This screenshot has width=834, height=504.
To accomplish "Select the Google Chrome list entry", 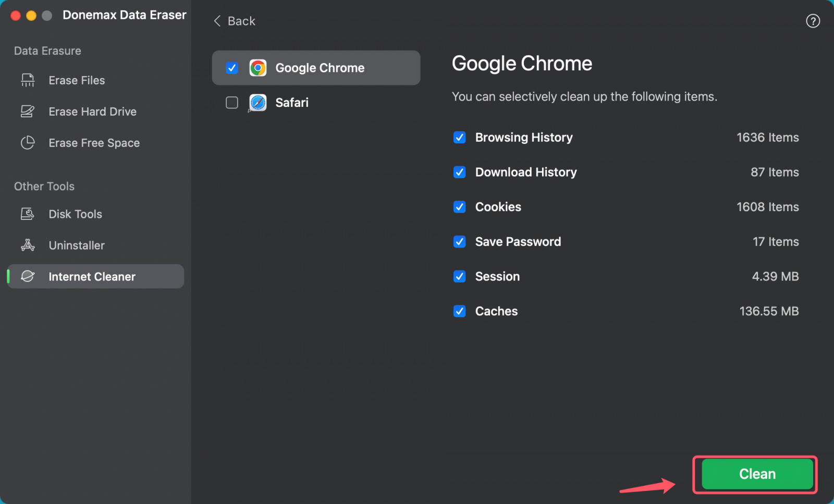I will [320, 67].
